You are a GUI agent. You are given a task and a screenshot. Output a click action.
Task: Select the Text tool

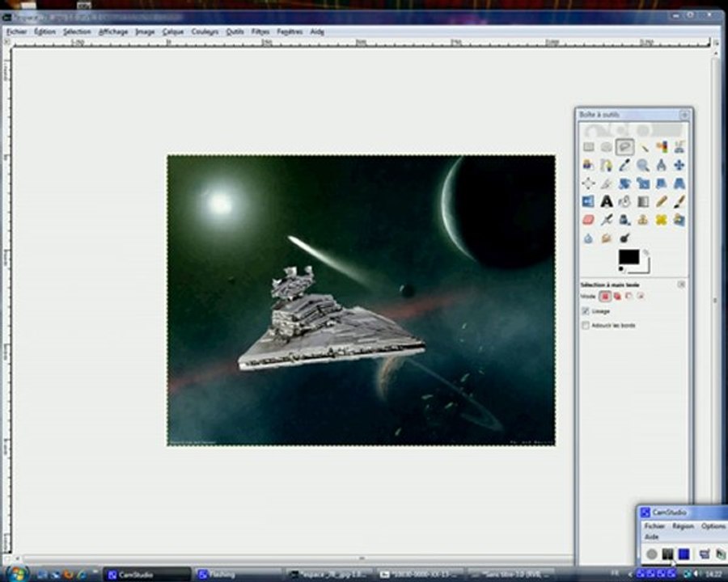pyautogui.click(x=607, y=201)
